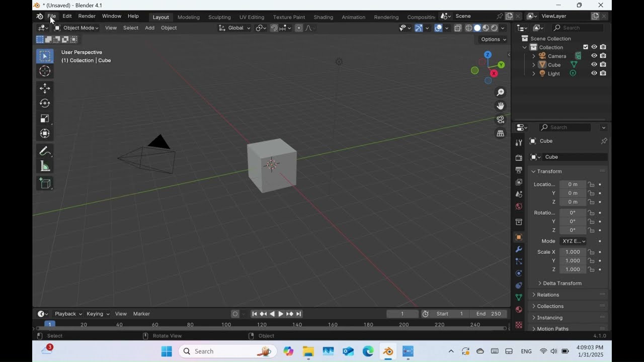
Task: Activate the Cursor tool
Action: tap(45, 71)
